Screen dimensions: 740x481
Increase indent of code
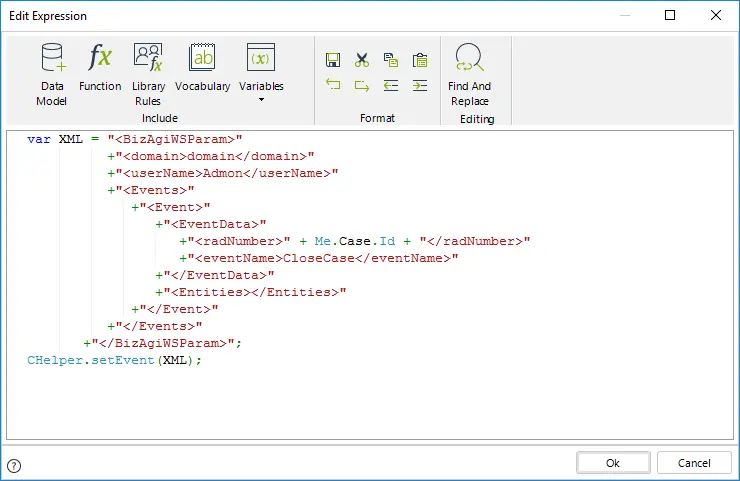tap(420, 85)
